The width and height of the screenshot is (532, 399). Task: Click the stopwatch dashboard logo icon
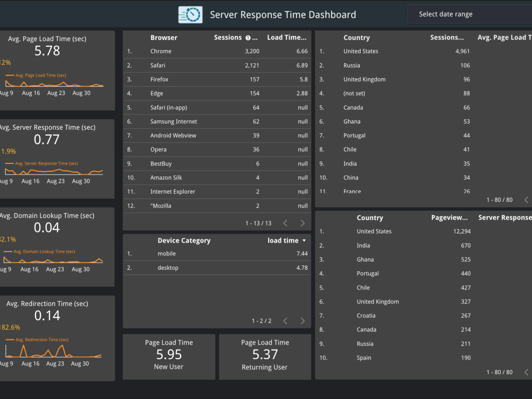coord(190,14)
